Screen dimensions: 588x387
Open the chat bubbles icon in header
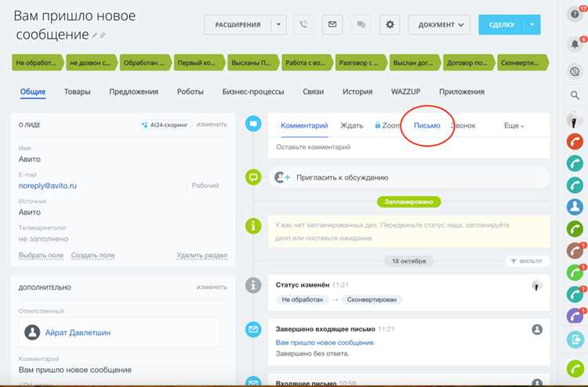pos(361,25)
